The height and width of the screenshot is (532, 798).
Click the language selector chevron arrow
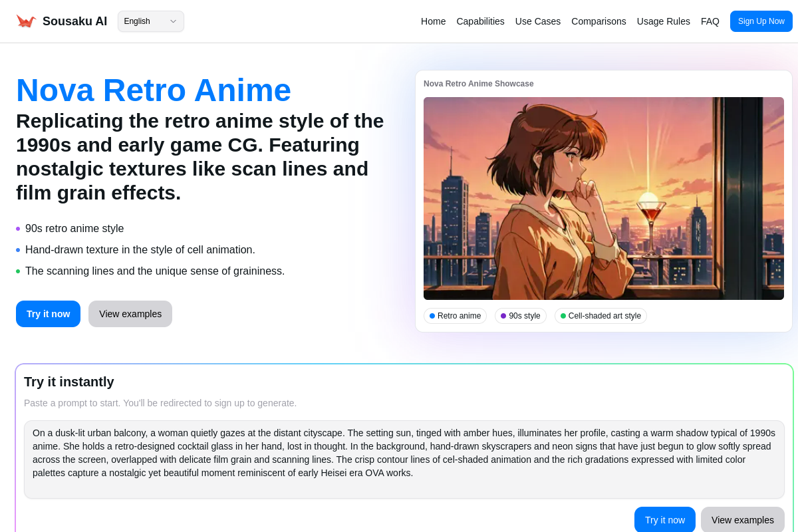(x=173, y=21)
